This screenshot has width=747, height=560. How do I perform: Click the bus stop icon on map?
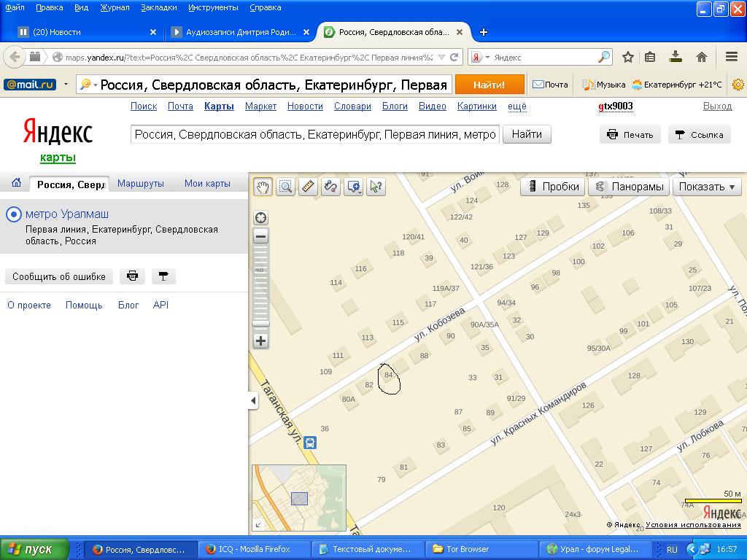point(310,443)
